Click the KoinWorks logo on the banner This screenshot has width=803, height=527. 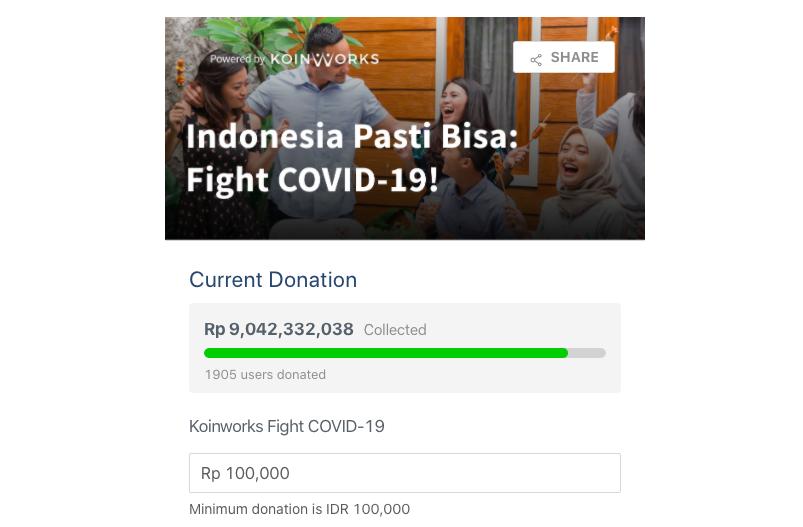pos(325,59)
